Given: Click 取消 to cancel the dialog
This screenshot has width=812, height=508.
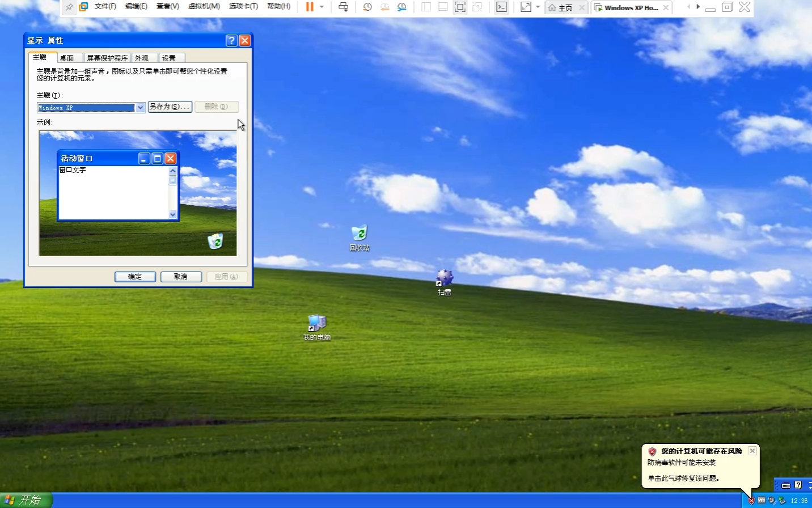Looking at the screenshot, I should (181, 277).
